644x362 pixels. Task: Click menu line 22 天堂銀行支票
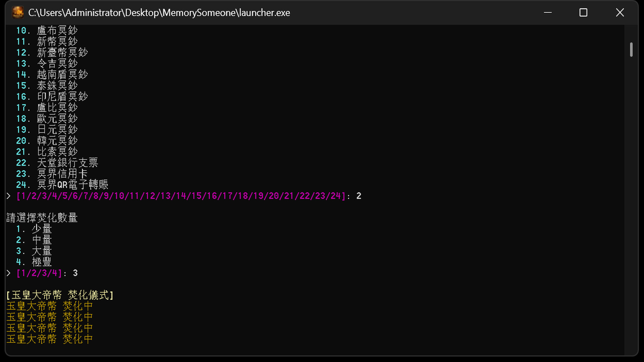57,163
